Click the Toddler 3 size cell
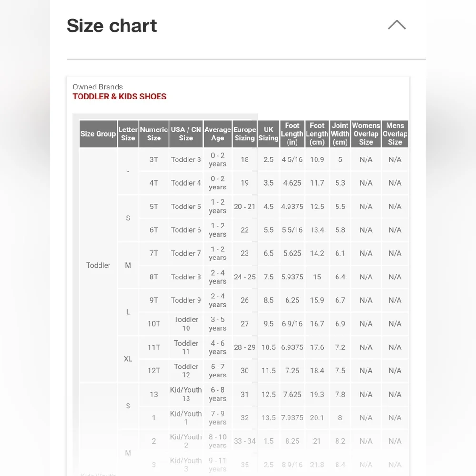The image size is (476, 476). 186,159
